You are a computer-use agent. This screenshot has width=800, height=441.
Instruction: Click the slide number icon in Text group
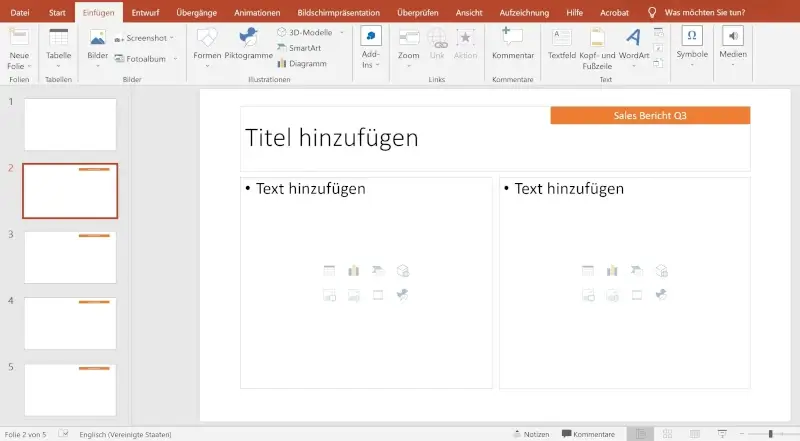point(659,48)
